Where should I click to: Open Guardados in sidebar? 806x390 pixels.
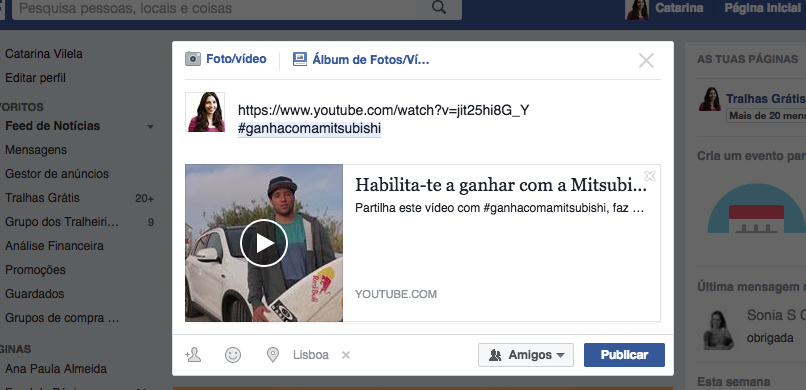[x=34, y=294]
